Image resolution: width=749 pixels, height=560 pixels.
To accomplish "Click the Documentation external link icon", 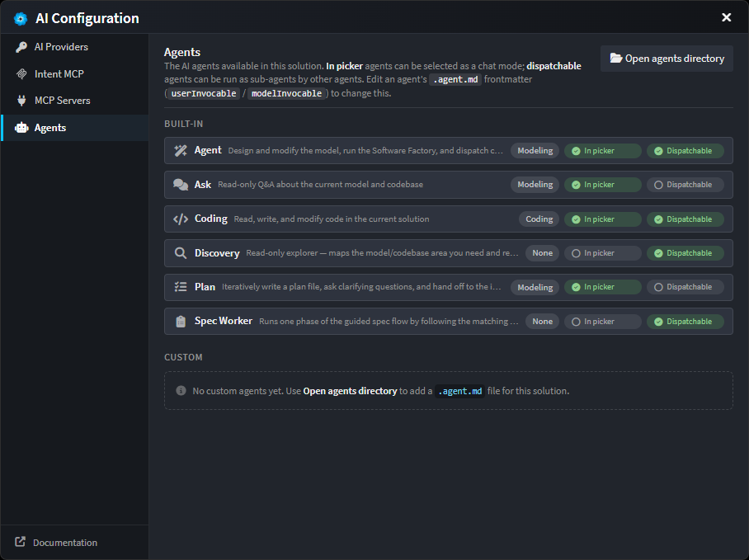I will (20, 542).
